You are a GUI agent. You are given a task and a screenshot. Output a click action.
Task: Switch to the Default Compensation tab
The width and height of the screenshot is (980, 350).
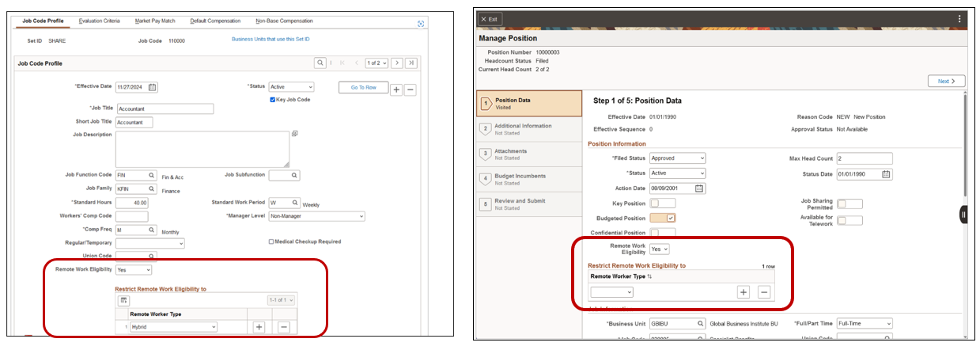tap(214, 20)
